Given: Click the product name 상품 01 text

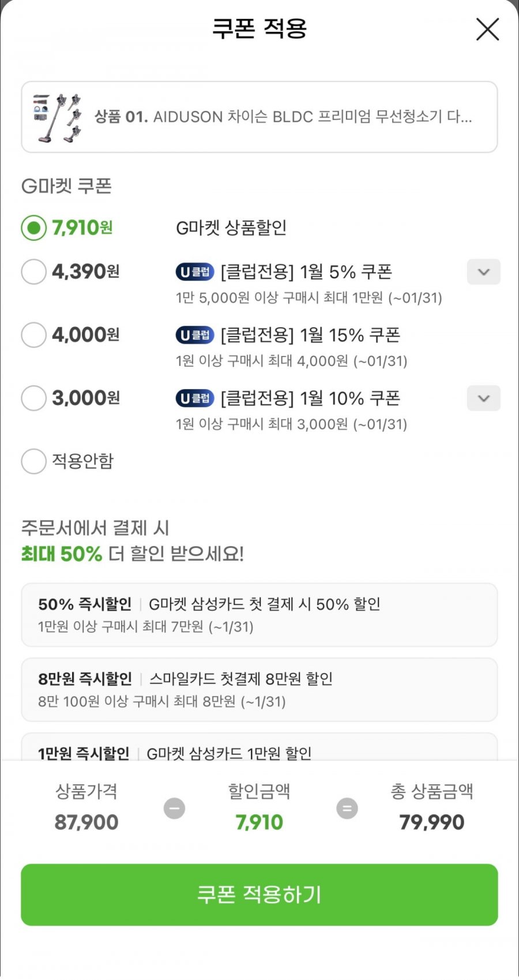Looking at the screenshot, I should pos(283,117).
